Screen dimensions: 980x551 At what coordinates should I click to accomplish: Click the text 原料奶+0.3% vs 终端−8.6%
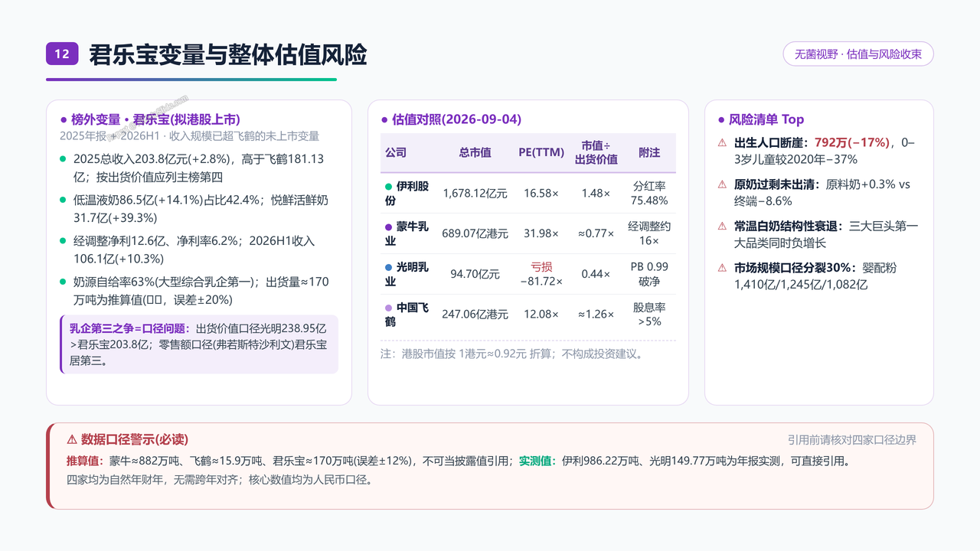pyautogui.click(x=822, y=193)
